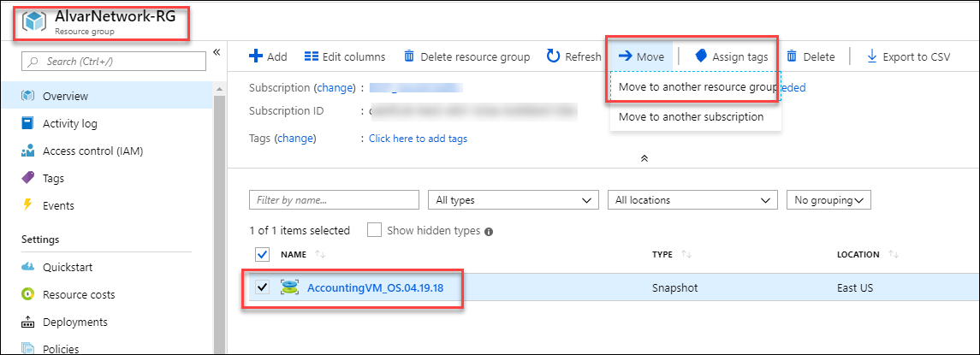Click the Refresh circular arrow icon

point(553,56)
